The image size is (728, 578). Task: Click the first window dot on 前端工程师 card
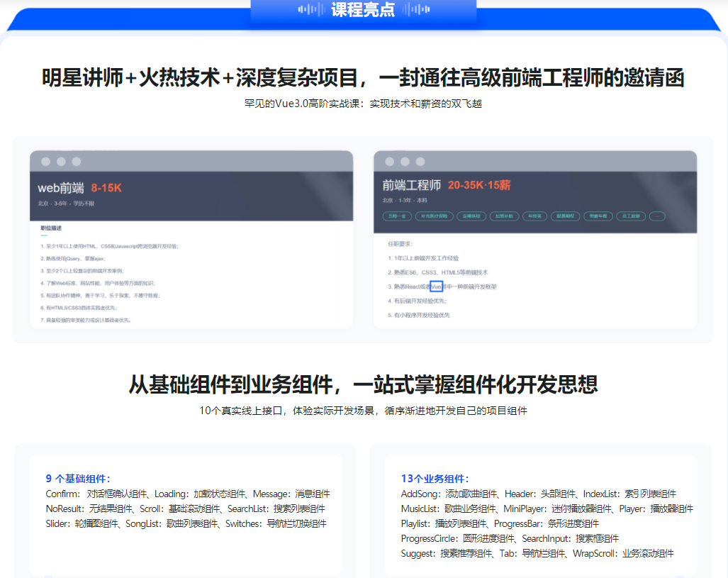click(x=390, y=162)
